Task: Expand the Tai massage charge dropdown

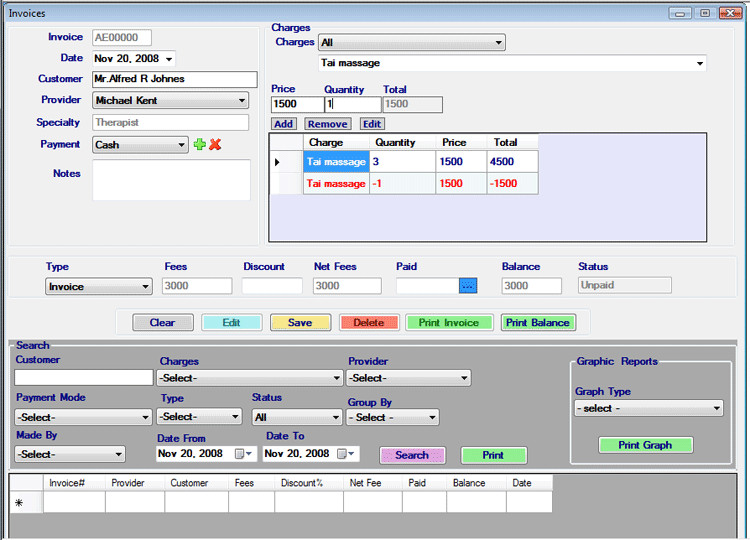Action: coord(700,63)
